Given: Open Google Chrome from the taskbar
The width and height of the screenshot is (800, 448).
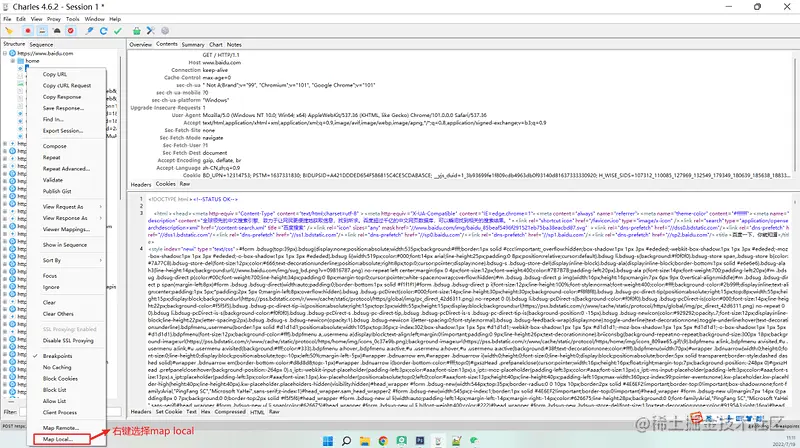Looking at the screenshot, I should pos(383,441).
